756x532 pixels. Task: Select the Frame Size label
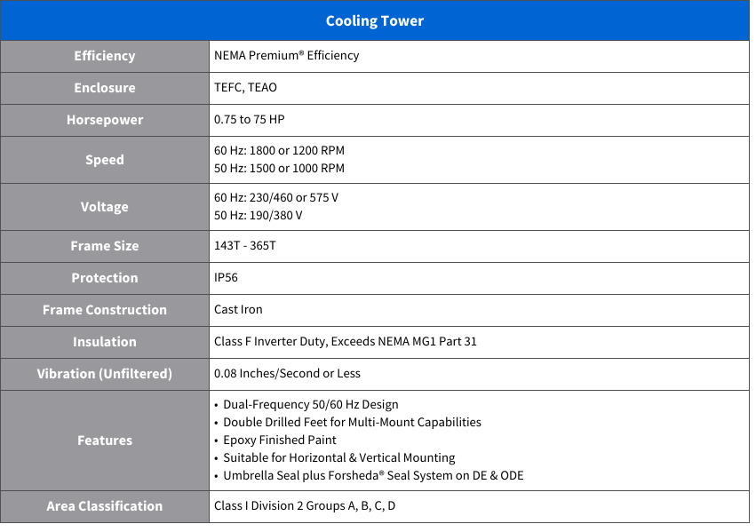pos(105,246)
